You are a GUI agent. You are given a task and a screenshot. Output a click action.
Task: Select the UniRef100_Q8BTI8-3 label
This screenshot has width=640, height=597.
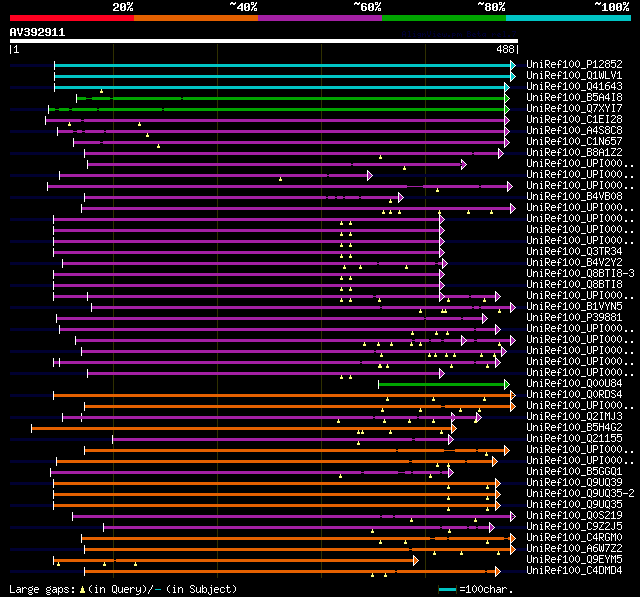580,274
